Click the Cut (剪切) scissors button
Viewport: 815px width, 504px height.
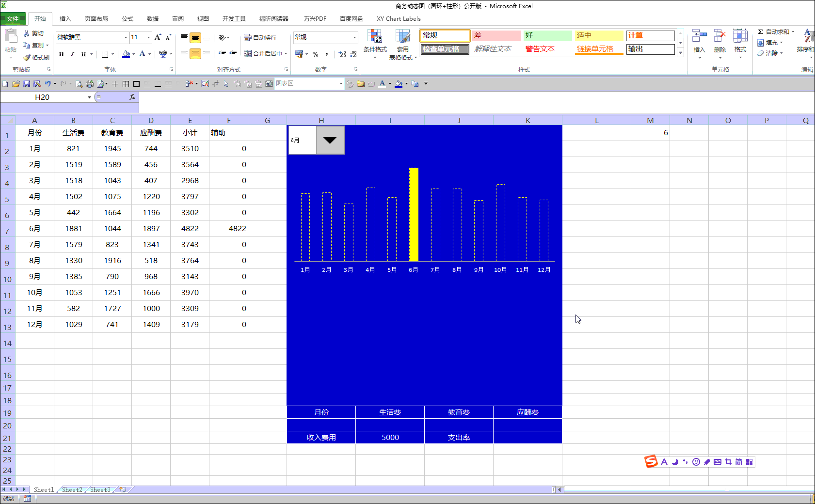[33, 33]
